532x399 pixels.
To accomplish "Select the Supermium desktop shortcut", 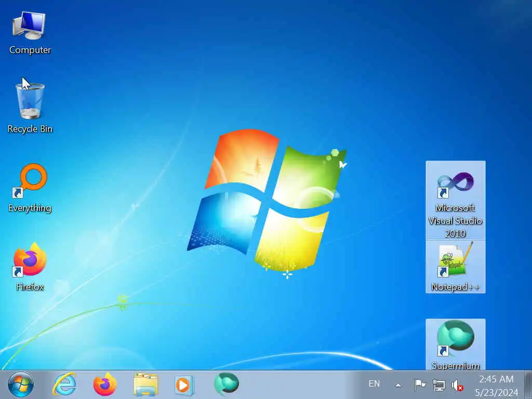I will click(x=455, y=345).
